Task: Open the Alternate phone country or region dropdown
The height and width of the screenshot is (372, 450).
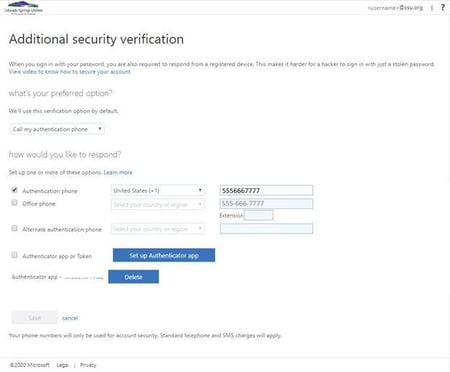Action: (x=158, y=229)
